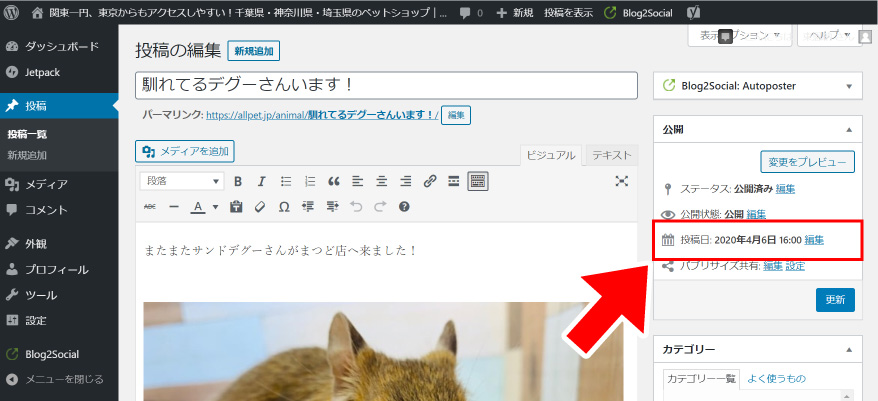Click 編集 link next to 投稿日 date
The width and height of the screenshot is (878, 401).
click(814, 240)
